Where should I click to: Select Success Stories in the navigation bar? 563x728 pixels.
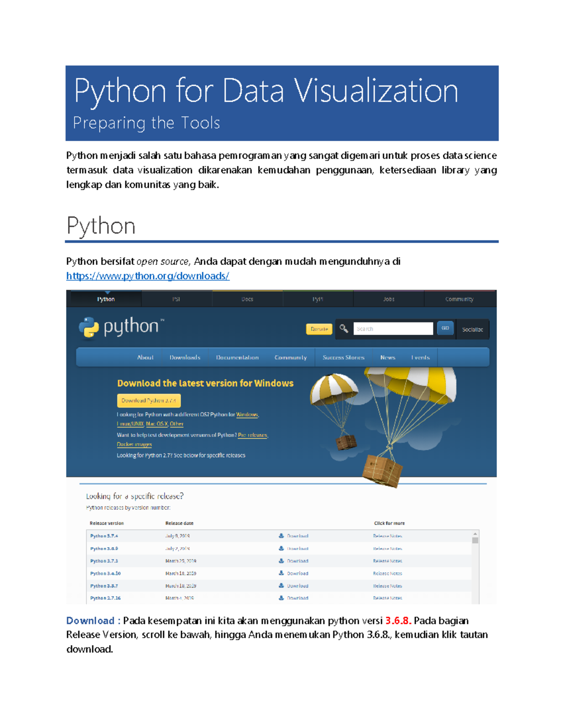(343, 357)
